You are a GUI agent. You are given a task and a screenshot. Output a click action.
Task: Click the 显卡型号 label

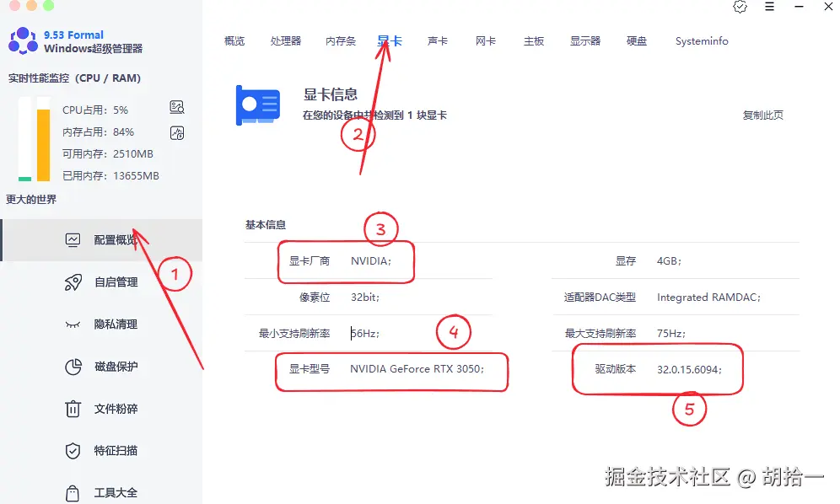(310, 369)
